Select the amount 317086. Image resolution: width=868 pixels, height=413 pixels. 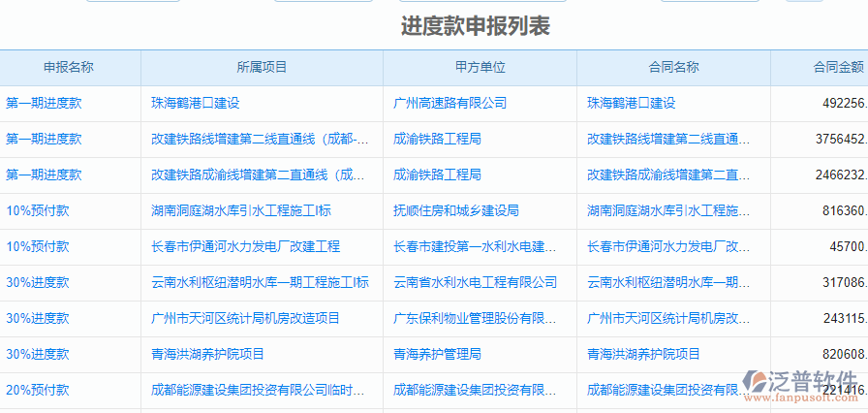pos(844,283)
